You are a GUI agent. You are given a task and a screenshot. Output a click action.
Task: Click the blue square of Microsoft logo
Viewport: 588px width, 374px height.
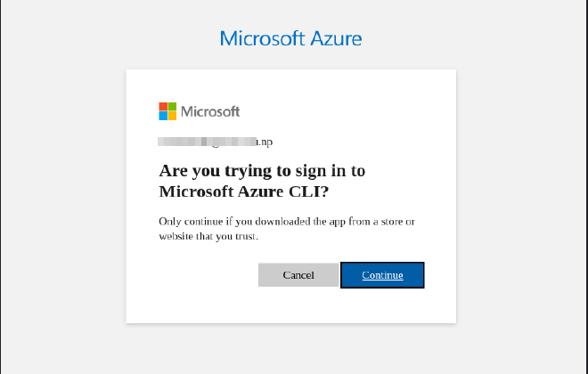[x=163, y=116]
